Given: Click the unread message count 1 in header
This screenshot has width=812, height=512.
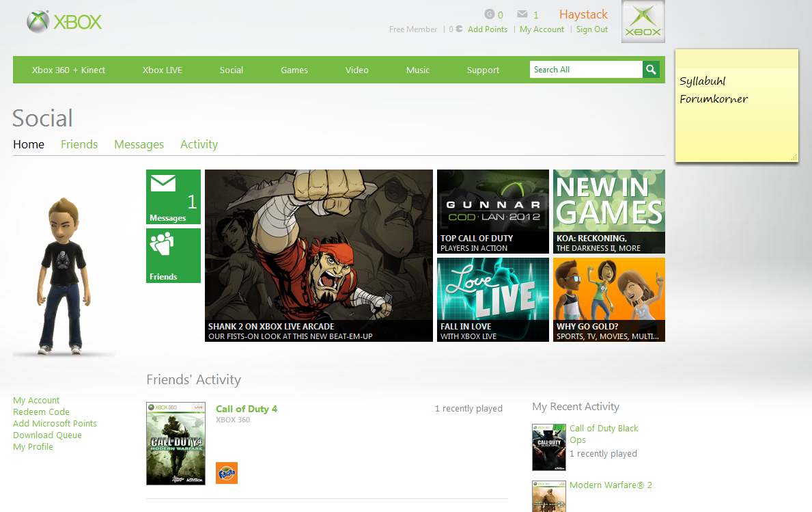Looking at the screenshot, I should [x=536, y=15].
